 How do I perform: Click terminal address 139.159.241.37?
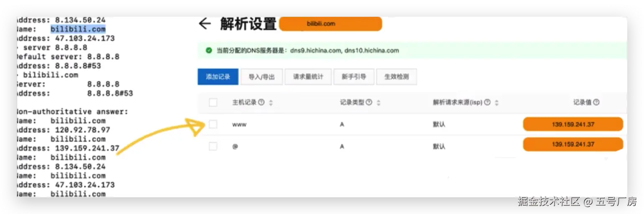tap(87, 148)
